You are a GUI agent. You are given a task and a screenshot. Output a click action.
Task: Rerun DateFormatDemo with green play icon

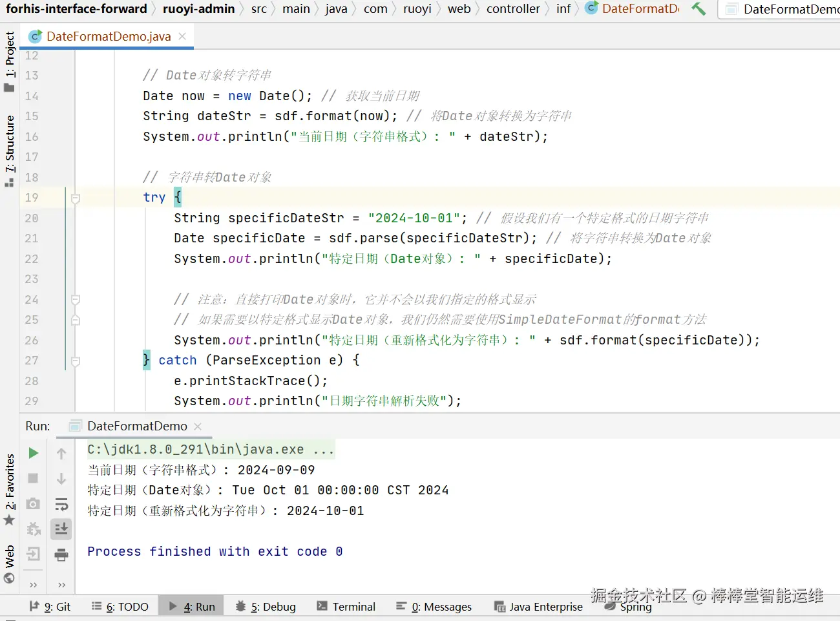click(x=34, y=453)
